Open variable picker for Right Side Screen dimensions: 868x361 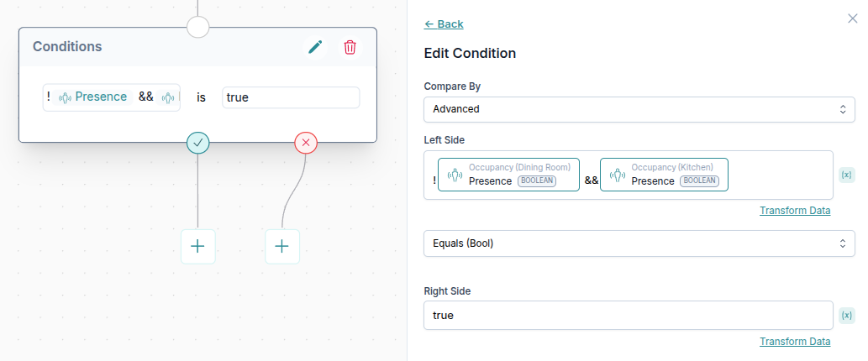[x=847, y=315]
